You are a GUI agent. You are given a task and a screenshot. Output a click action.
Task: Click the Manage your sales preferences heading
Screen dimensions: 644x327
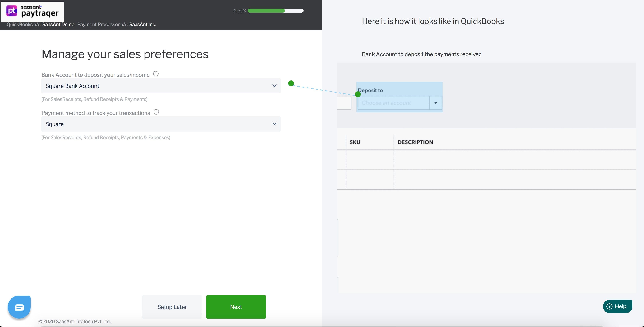pos(125,54)
